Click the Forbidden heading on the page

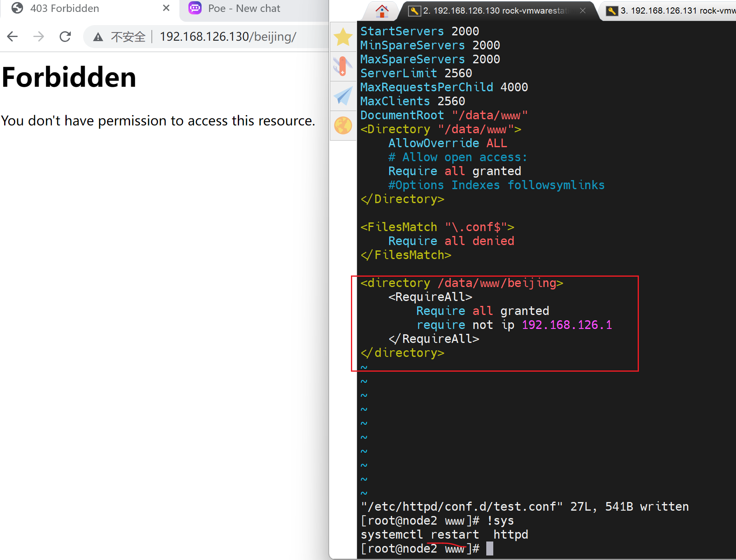click(69, 77)
